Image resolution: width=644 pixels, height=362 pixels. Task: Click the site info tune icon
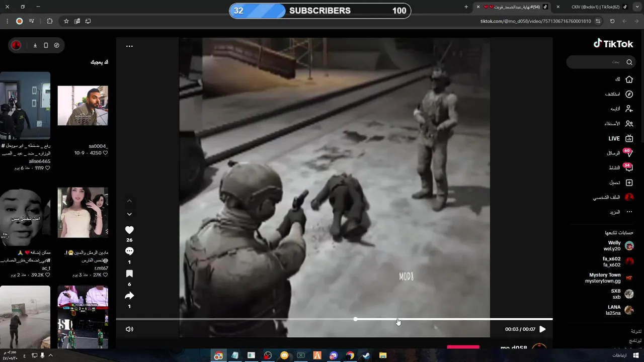598,21
